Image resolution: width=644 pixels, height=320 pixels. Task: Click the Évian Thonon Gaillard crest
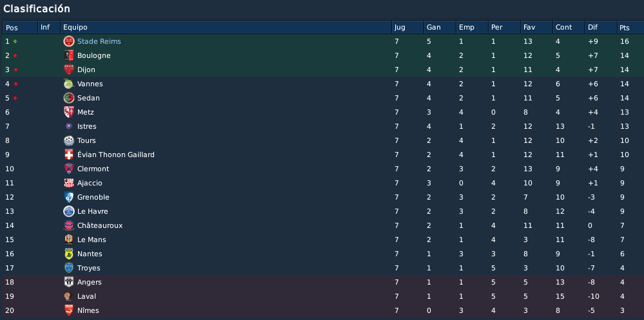tap(68, 155)
